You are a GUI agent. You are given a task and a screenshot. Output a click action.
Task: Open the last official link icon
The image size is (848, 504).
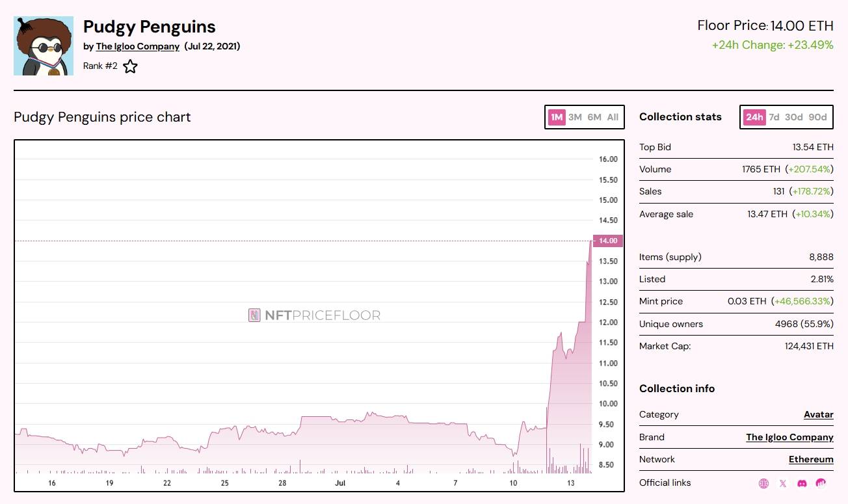pyautogui.click(x=821, y=483)
